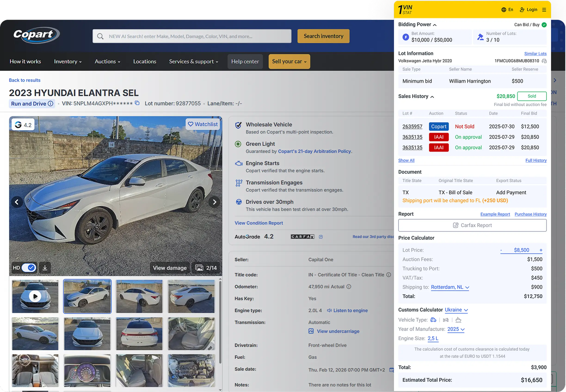Screen dimensions: 566x392
Task: Click the Number of Lots gavel icon
Action: click(x=480, y=37)
